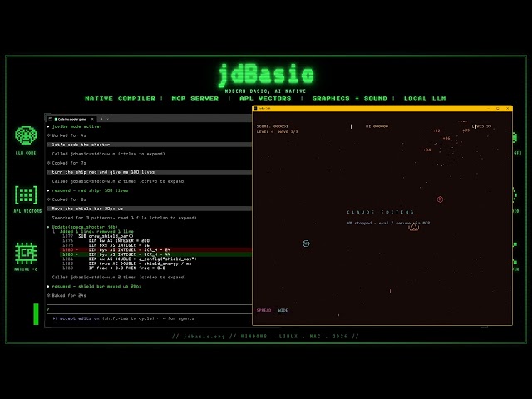Viewport: 532px width, 399px height.
Task: Click 'VM stopped - eval / resume via MCP' text
Action: point(388,223)
